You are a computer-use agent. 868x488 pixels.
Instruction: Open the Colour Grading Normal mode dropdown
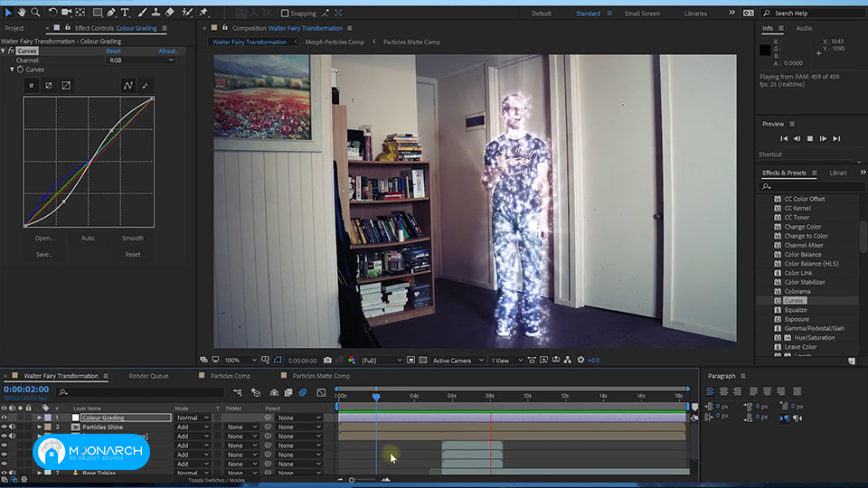(x=192, y=418)
